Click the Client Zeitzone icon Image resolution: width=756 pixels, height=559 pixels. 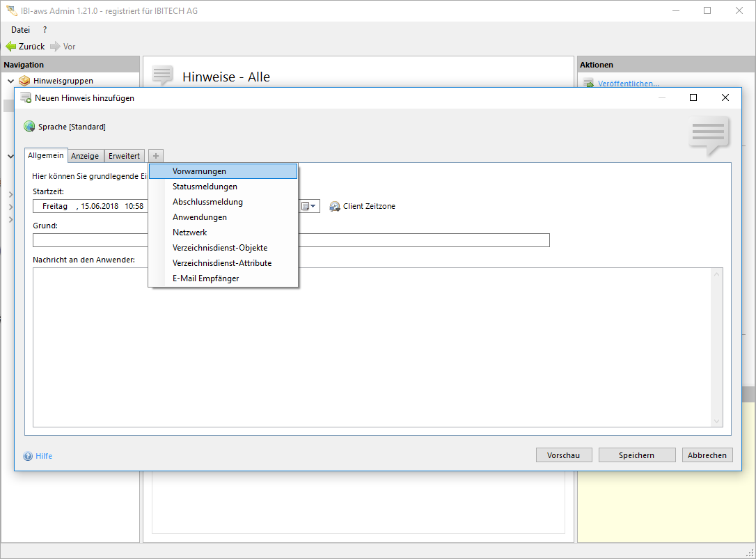click(335, 207)
